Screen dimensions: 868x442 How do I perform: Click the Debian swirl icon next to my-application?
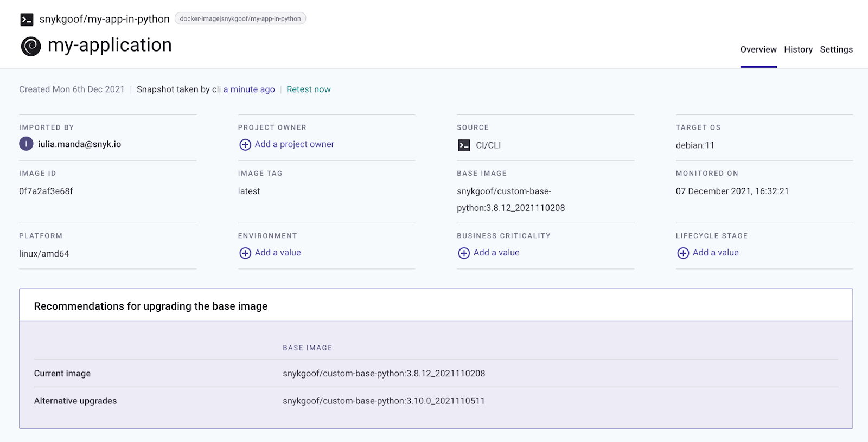[31, 46]
